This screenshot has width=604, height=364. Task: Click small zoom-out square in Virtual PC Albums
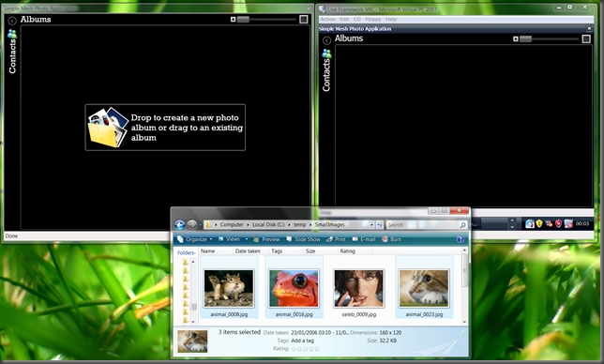point(516,38)
